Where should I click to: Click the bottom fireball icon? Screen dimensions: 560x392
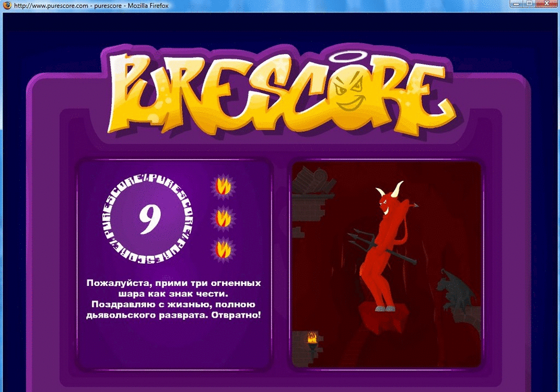click(x=223, y=250)
